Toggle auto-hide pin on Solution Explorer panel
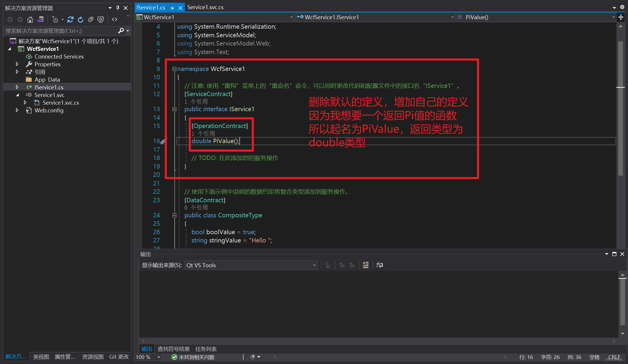The image size is (628, 364). (x=118, y=8)
